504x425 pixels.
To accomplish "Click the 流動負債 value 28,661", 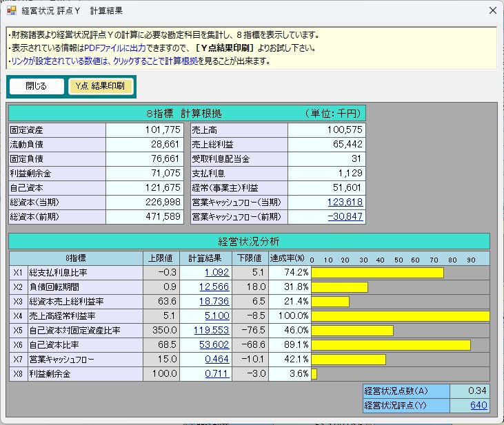I will click(145, 144).
